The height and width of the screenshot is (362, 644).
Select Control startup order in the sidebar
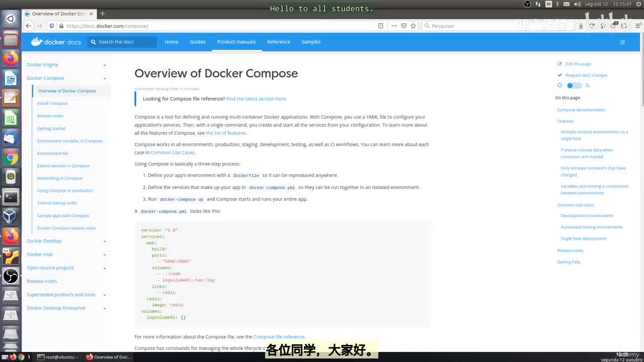[x=57, y=203]
